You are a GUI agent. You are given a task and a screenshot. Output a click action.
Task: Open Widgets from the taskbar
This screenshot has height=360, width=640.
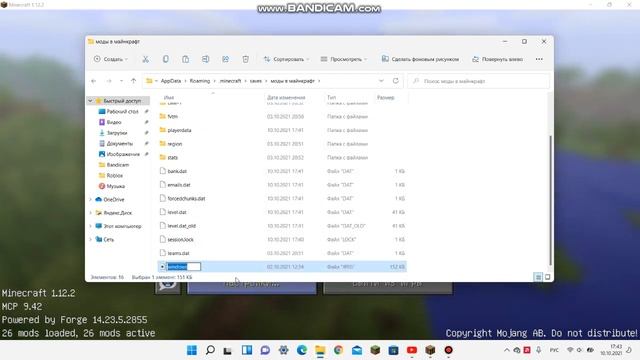pyautogui.click(x=247, y=350)
